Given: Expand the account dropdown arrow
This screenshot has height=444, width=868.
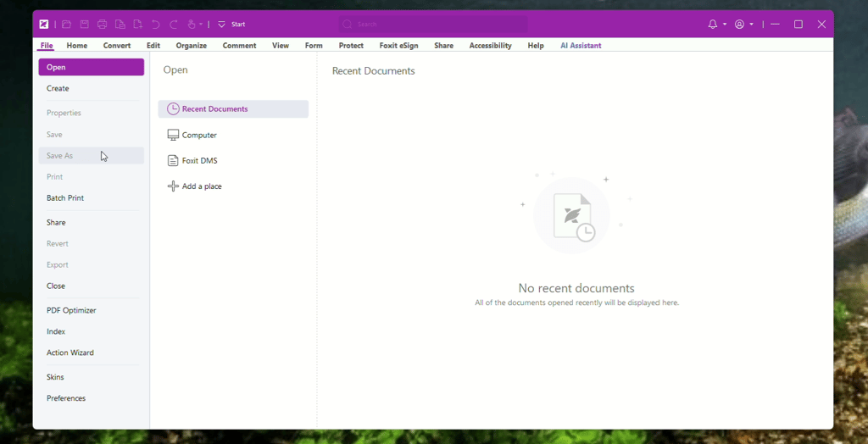Looking at the screenshot, I should point(751,25).
